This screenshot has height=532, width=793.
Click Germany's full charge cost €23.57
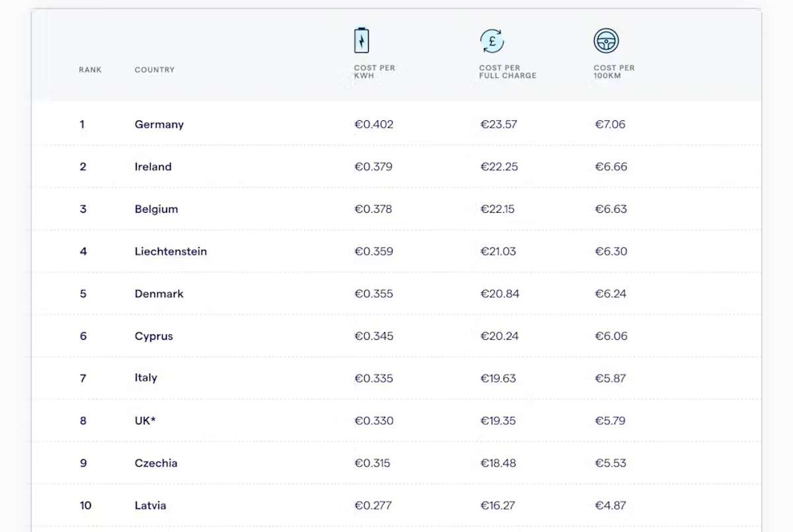(x=499, y=124)
